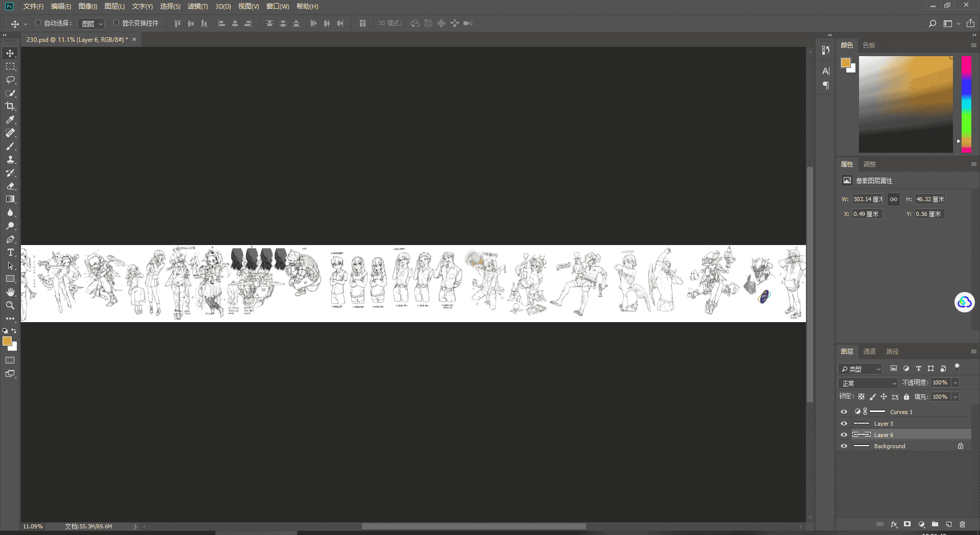Hide the Background layer

(844, 446)
